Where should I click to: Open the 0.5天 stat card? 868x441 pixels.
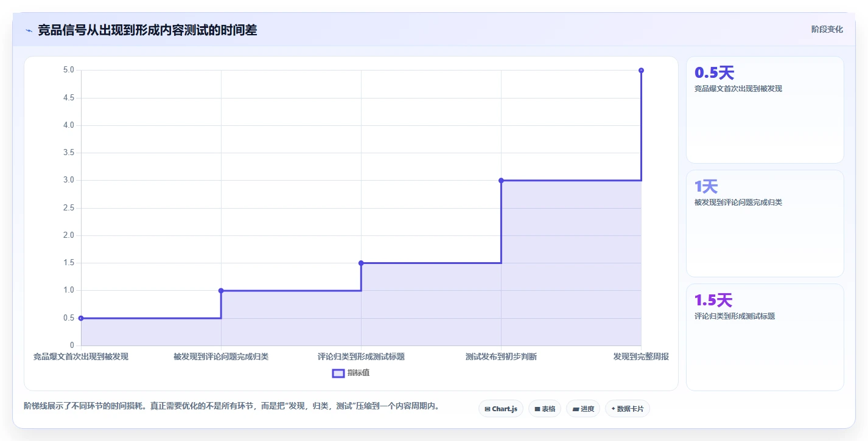click(765, 110)
